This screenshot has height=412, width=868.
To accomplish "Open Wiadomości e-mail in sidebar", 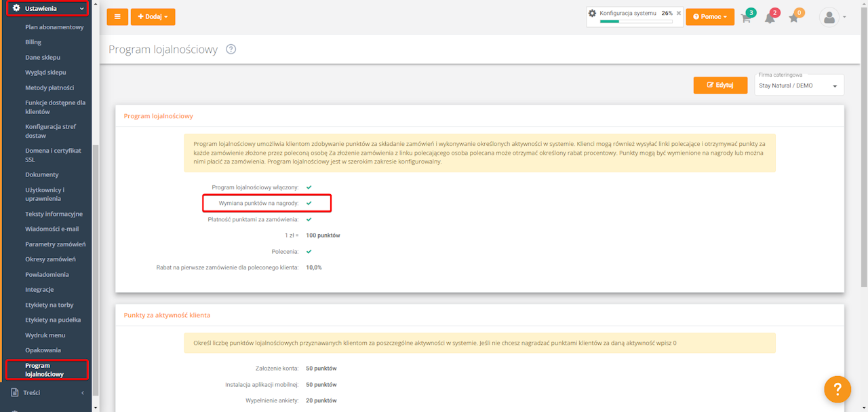I will click(52, 229).
